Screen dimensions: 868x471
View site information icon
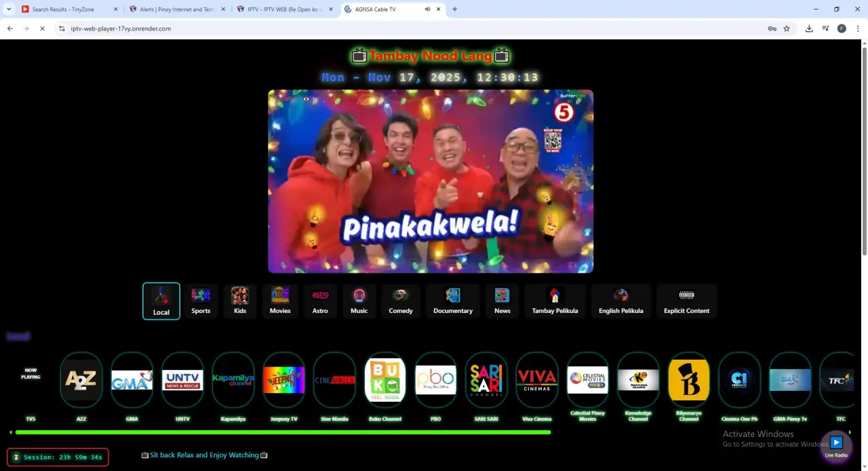[x=62, y=29]
